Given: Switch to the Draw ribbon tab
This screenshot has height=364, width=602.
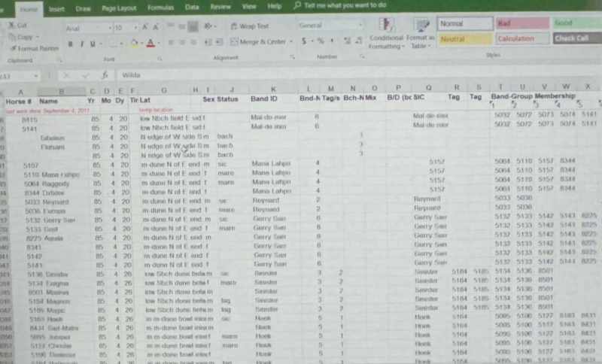Looking at the screenshot, I should 83,9.
